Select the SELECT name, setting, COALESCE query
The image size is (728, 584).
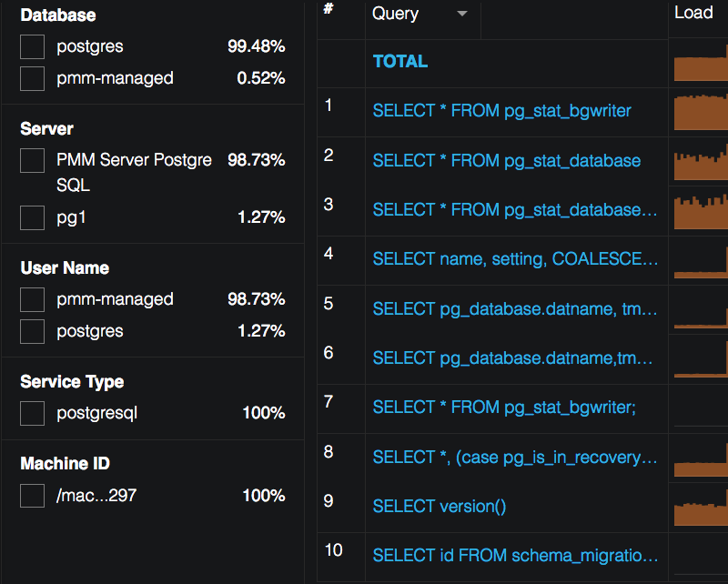(515, 260)
